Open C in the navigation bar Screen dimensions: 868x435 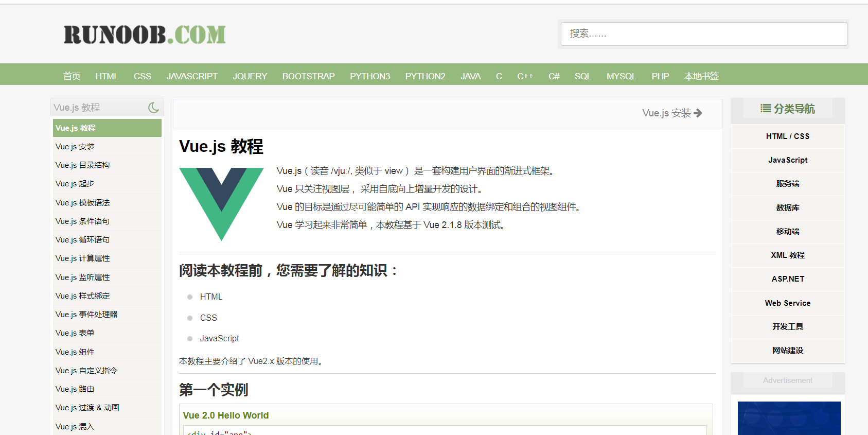pos(499,76)
